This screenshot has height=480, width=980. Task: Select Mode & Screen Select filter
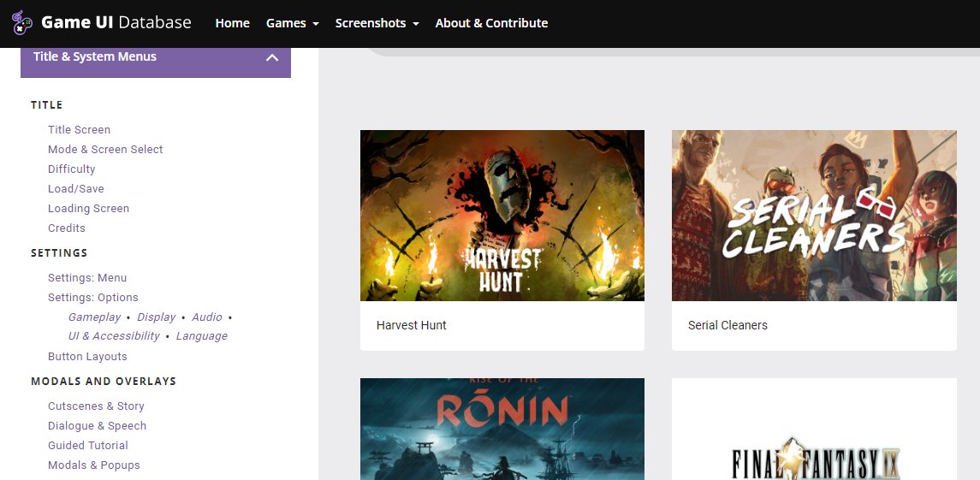tap(105, 150)
